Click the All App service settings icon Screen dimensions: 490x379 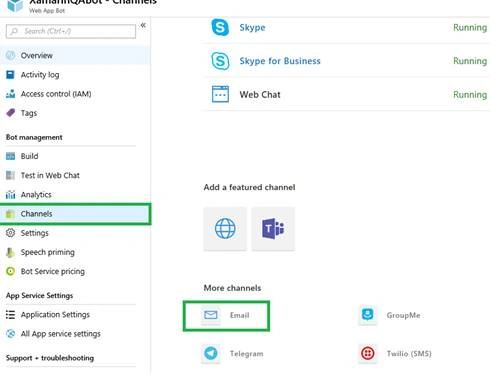[10, 334]
